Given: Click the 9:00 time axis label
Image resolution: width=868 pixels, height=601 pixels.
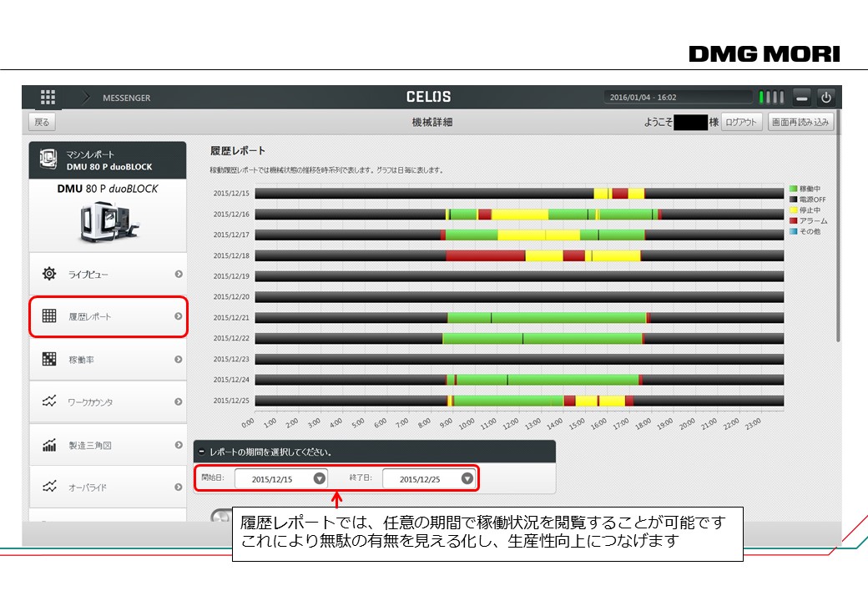Looking at the screenshot, I should [x=447, y=423].
